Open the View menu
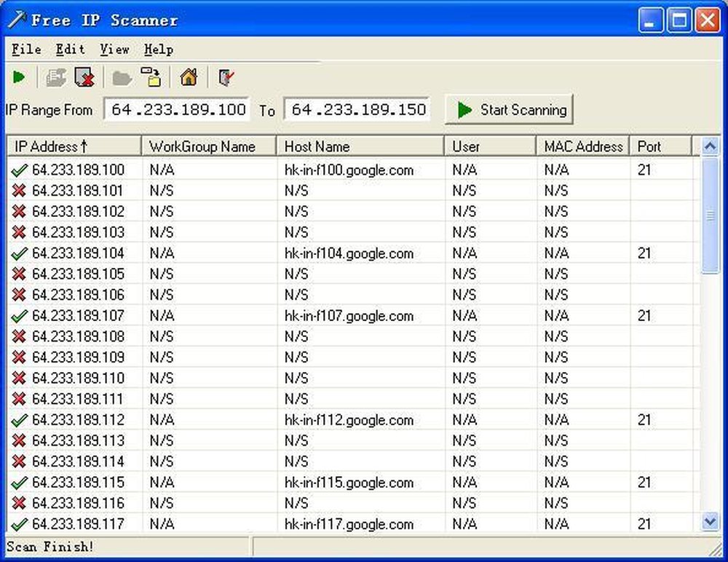Image resolution: width=728 pixels, height=562 pixels. 114,50
